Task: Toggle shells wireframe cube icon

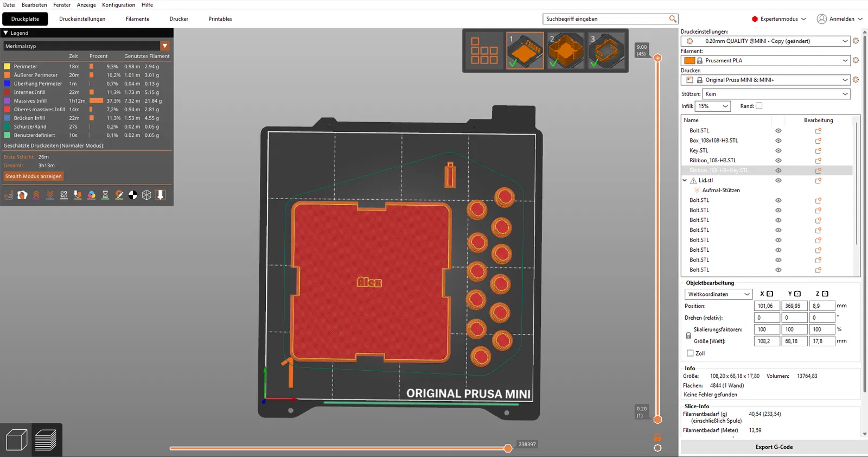Action: [146, 195]
